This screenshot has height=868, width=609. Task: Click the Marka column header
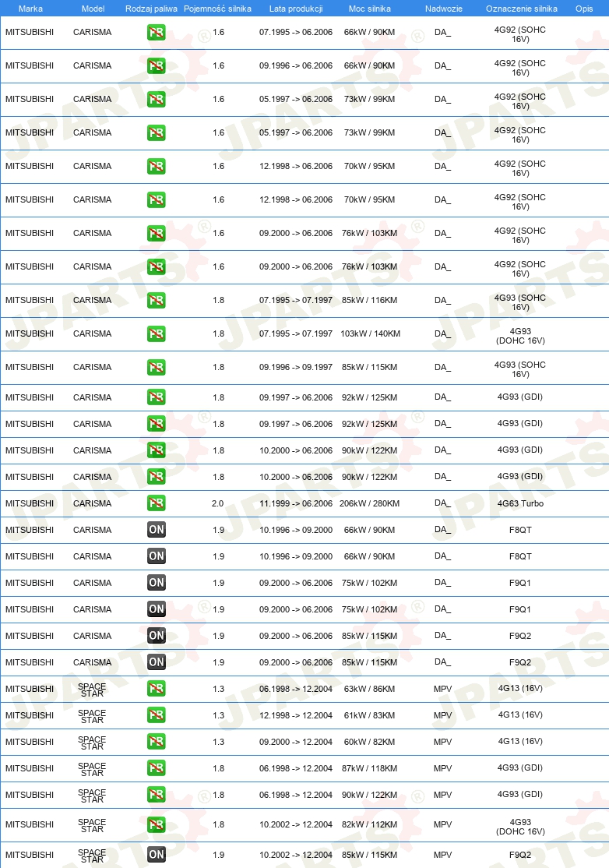point(30,9)
